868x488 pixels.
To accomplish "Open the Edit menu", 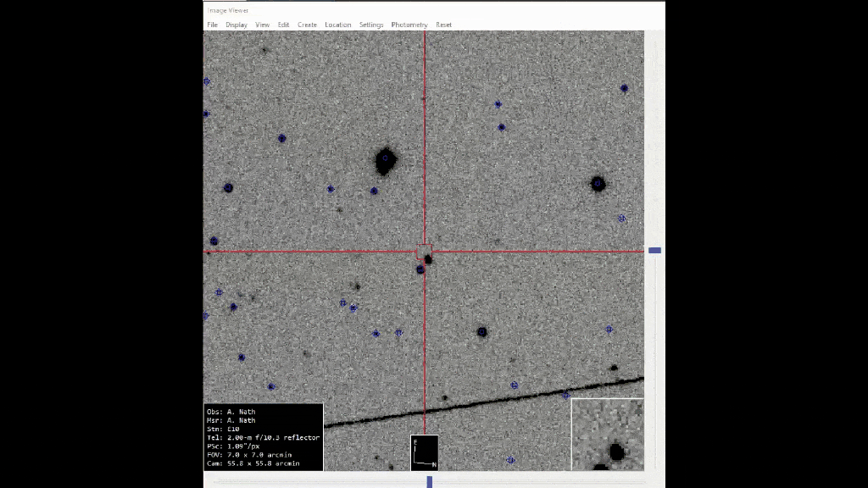I will coord(283,25).
